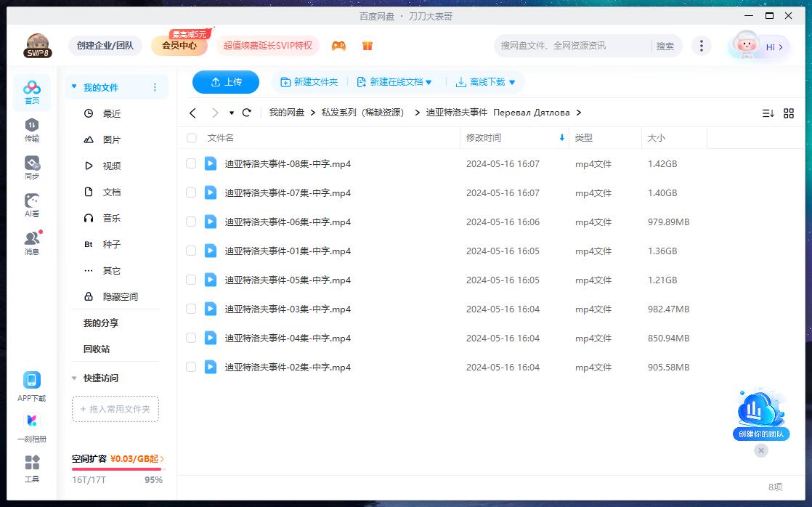Screen dimensions: 812x507
Task: Open 一刻相册 photo album icon
Action: pyautogui.click(x=31, y=425)
